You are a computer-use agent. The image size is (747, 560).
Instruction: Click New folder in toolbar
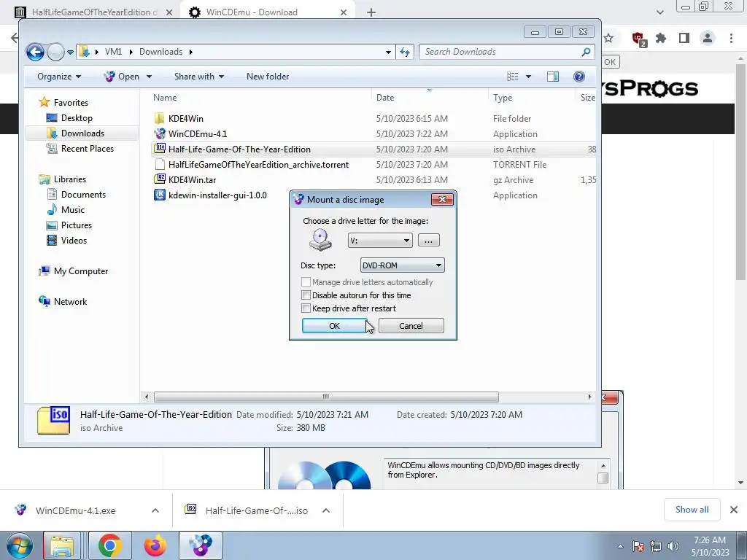(268, 77)
